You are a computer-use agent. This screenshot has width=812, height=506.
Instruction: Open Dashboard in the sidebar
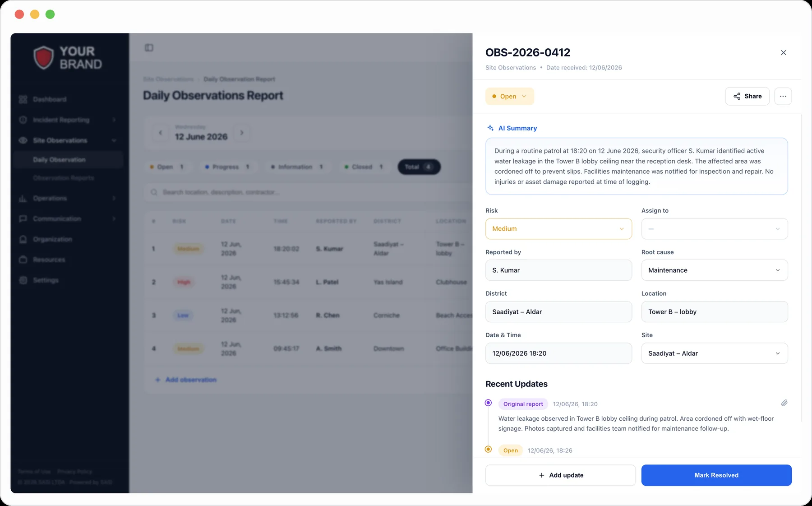coord(68,99)
